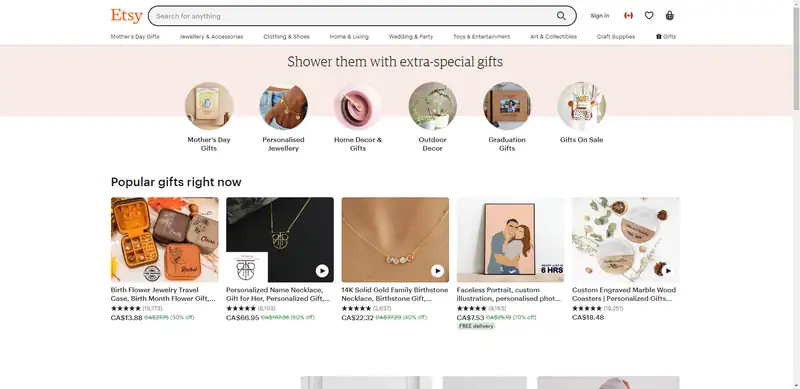Expand the Craft Supplies category menu
The image size is (800, 389).
click(616, 37)
